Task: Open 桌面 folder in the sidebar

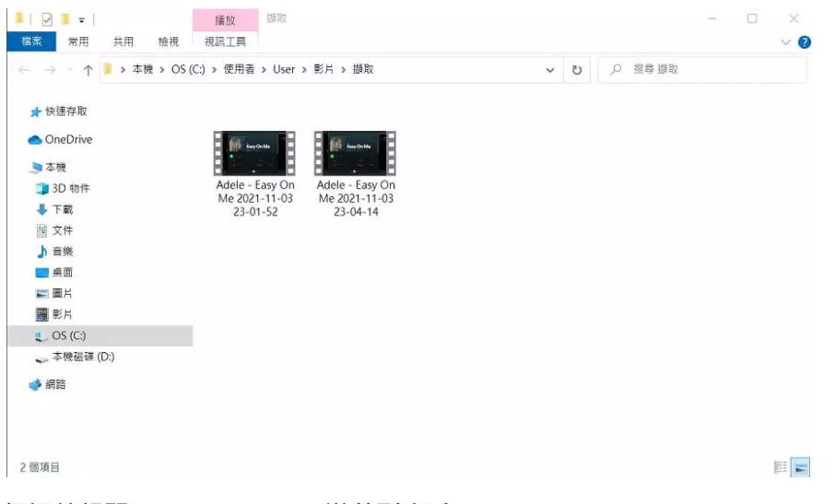Action: point(63,272)
